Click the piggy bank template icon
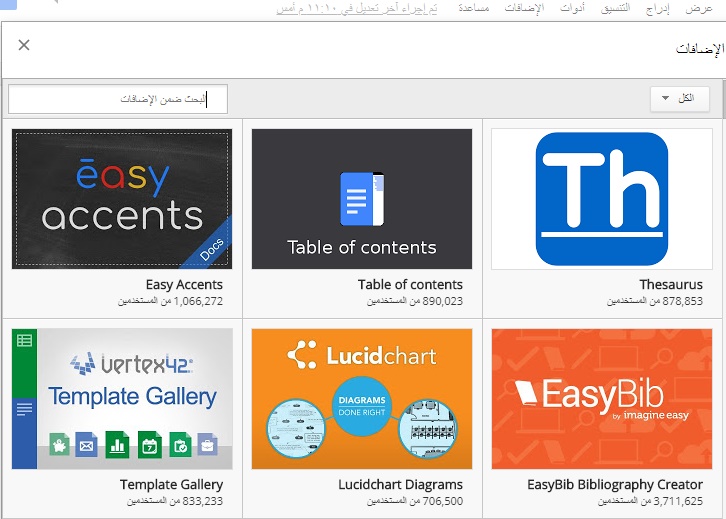 tap(59, 445)
